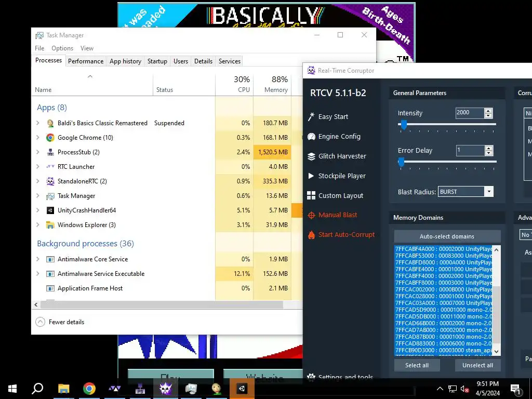Click the Windows Explorer process icon
532x399 pixels.
(x=50, y=225)
